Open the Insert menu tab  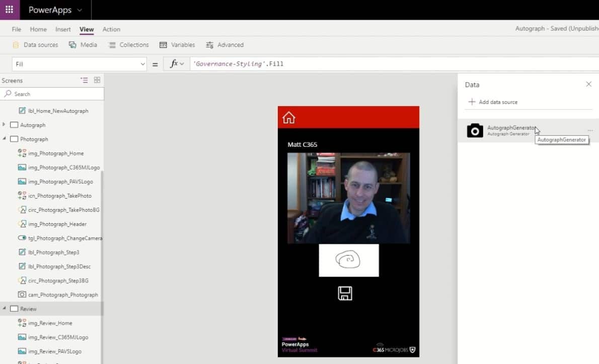(63, 29)
